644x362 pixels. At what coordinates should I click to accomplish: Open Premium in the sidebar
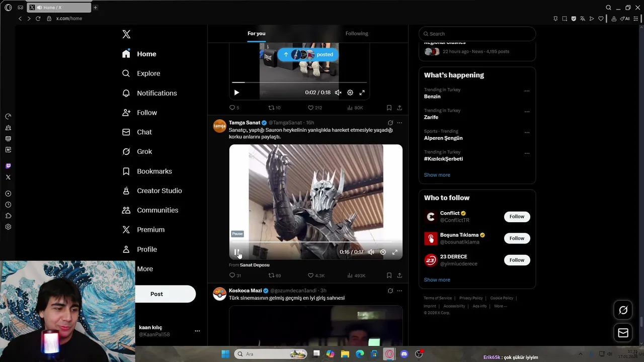tap(143, 229)
